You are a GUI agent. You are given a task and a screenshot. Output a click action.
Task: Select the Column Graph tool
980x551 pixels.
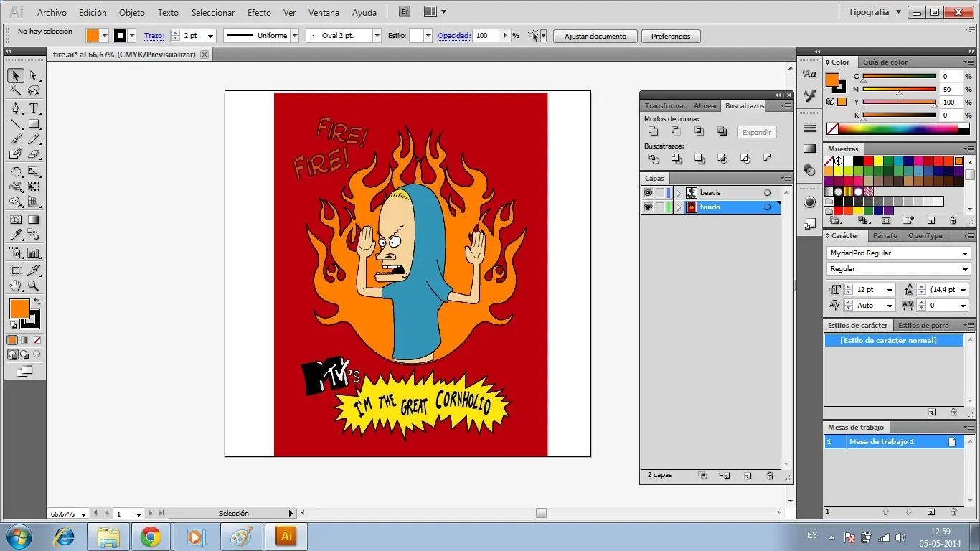[34, 253]
